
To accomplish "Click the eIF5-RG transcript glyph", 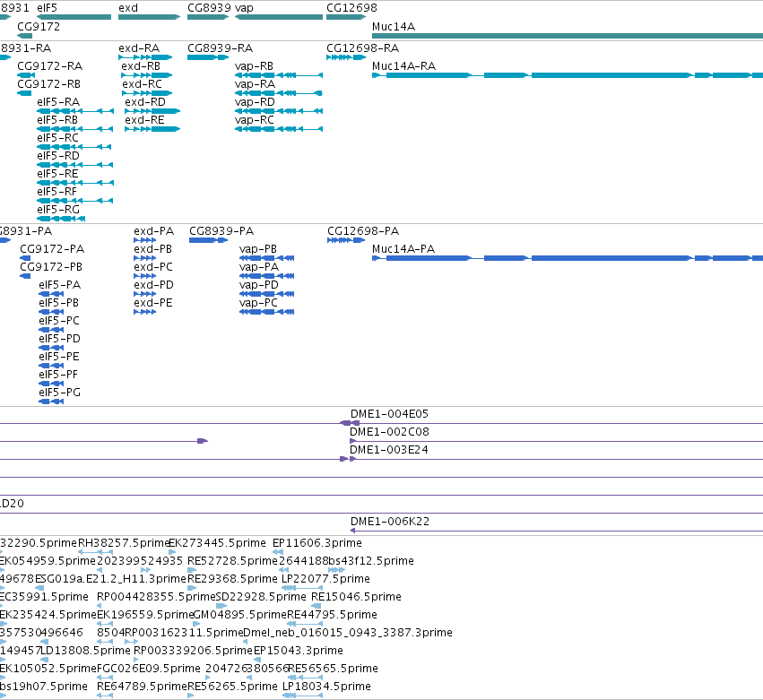I will [x=61, y=219].
